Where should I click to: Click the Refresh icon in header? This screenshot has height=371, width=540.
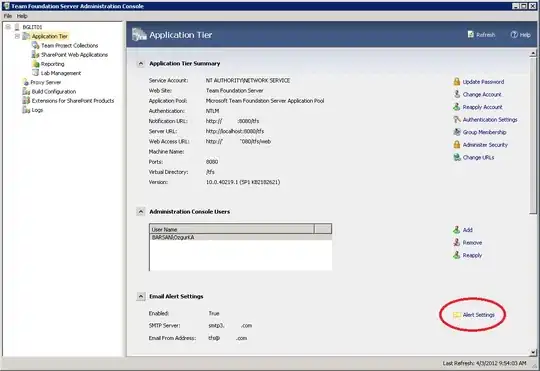pos(471,34)
